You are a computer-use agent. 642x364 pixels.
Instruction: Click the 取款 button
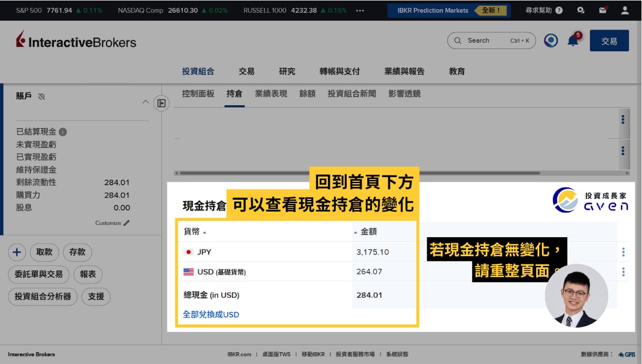pos(45,252)
